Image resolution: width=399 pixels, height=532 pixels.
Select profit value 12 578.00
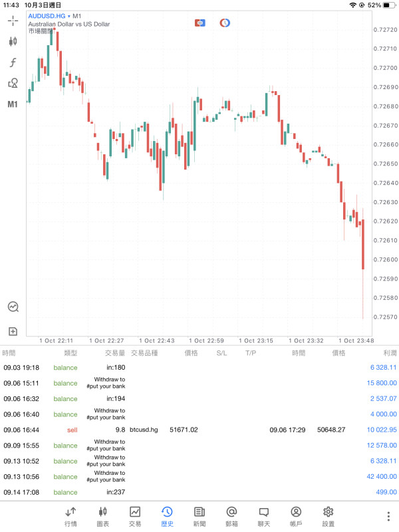click(x=382, y=446)
